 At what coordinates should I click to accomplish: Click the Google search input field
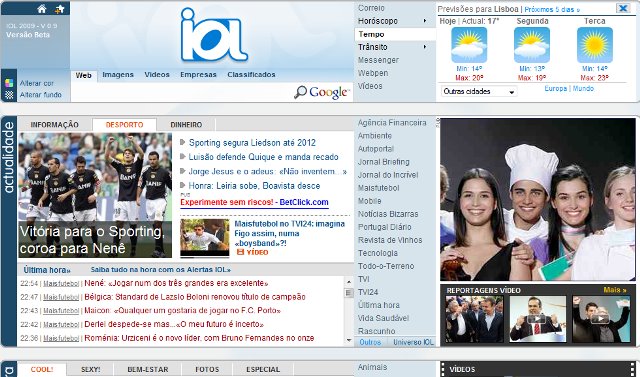click(x=182, y=92)
